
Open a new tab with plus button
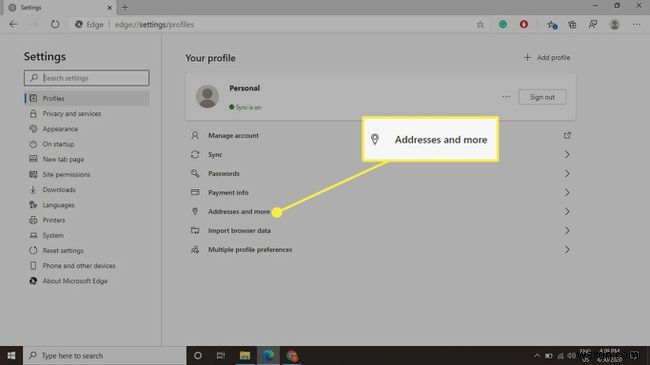125,7
